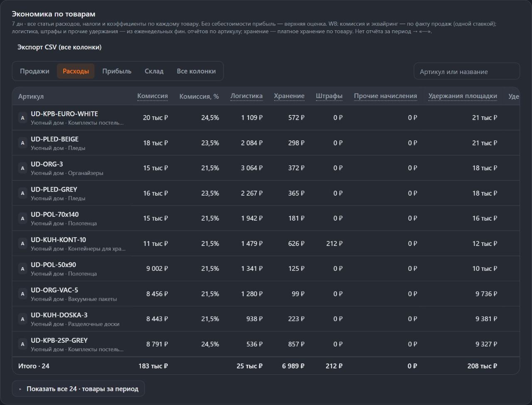Open the UD-KPB-2SP-GREY article name
Viewport: 532px width, 405px height.
point(59,340)
